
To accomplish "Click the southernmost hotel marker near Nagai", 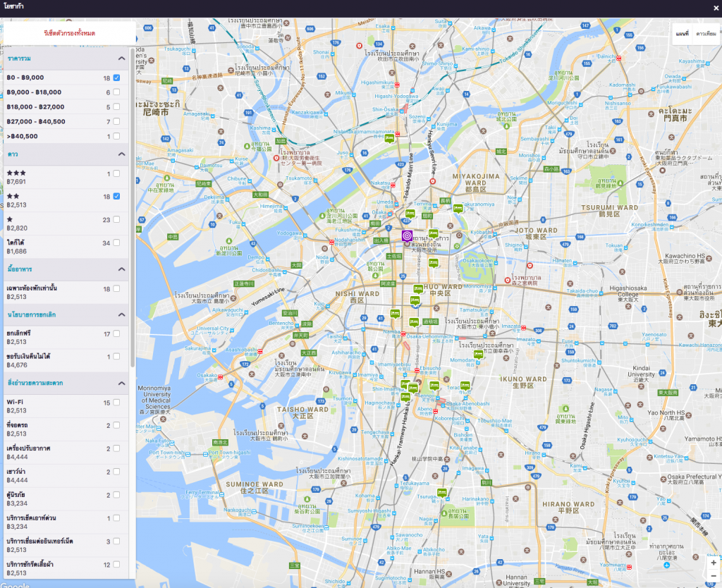I will point(442,492).
